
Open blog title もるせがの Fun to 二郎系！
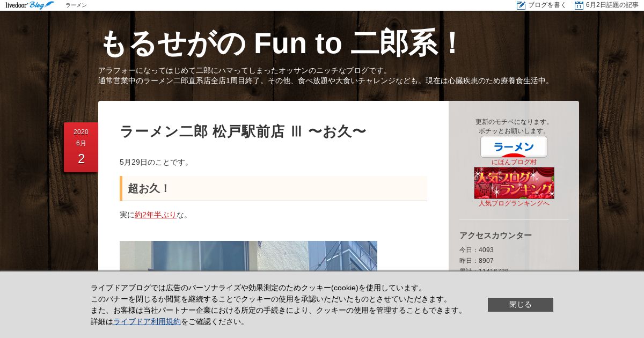[281, 43]
